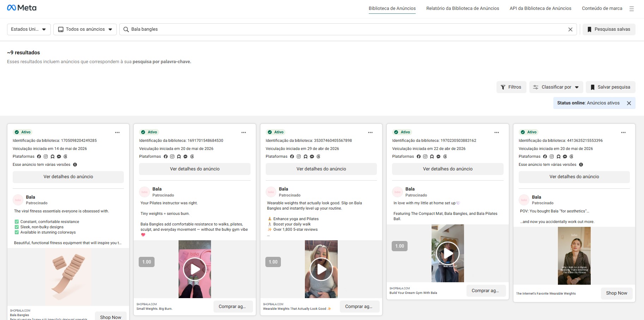Switch to the Biblioteca de Anúncios tab
The image size is (644, 320).
click(x=392, y=8)
